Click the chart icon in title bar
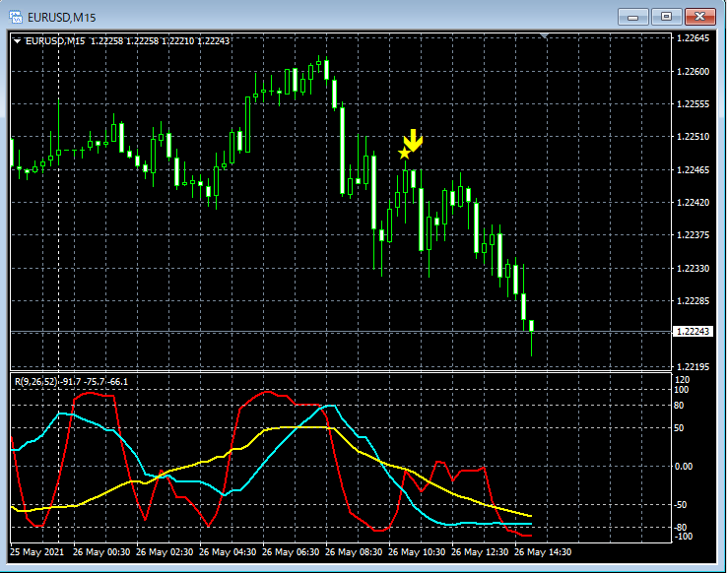728x573 pixels. pos(16,17)
